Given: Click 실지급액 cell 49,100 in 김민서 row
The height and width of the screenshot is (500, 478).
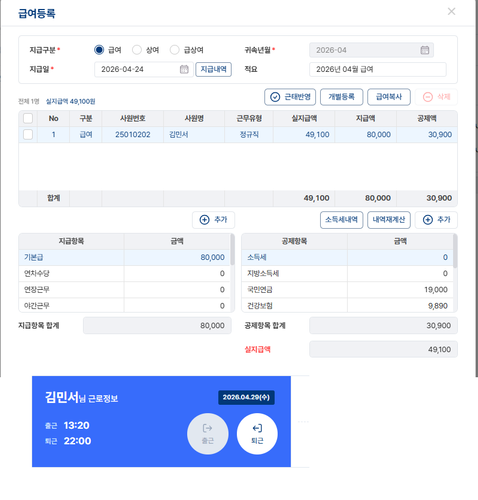Looking at the screenshot, I should pyautogui.click(x=304, y=135).
